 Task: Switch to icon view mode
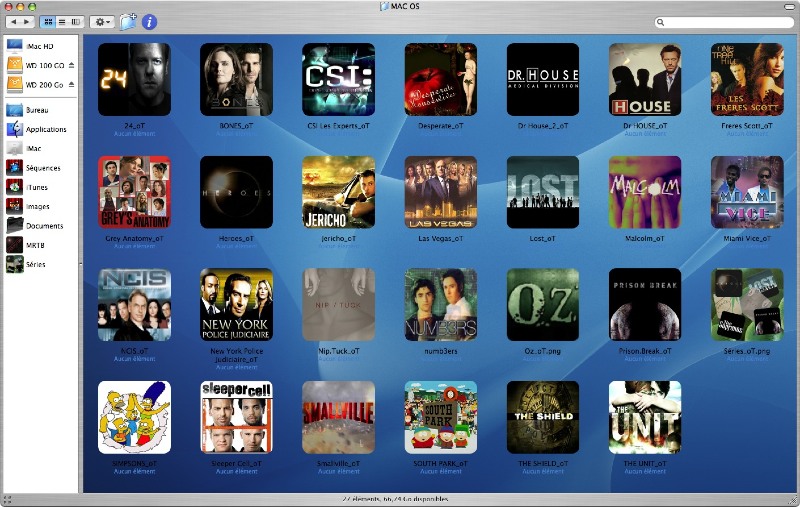(x=48, y=22)
